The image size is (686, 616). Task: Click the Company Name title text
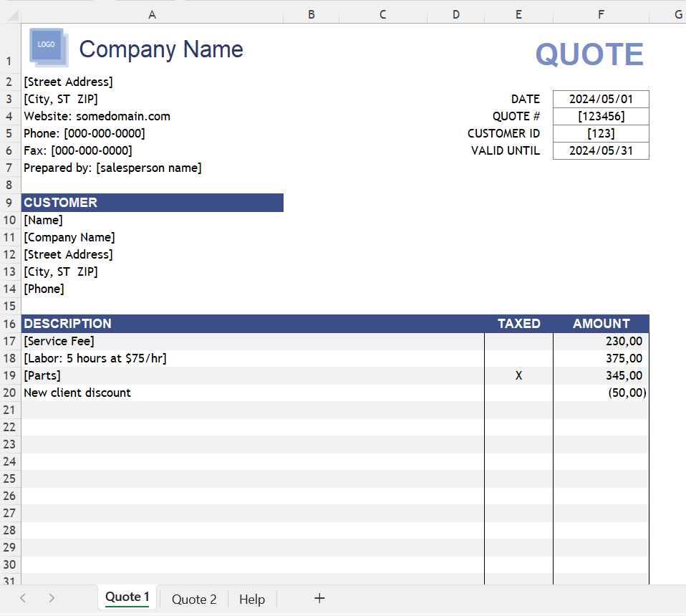point(161,49)
